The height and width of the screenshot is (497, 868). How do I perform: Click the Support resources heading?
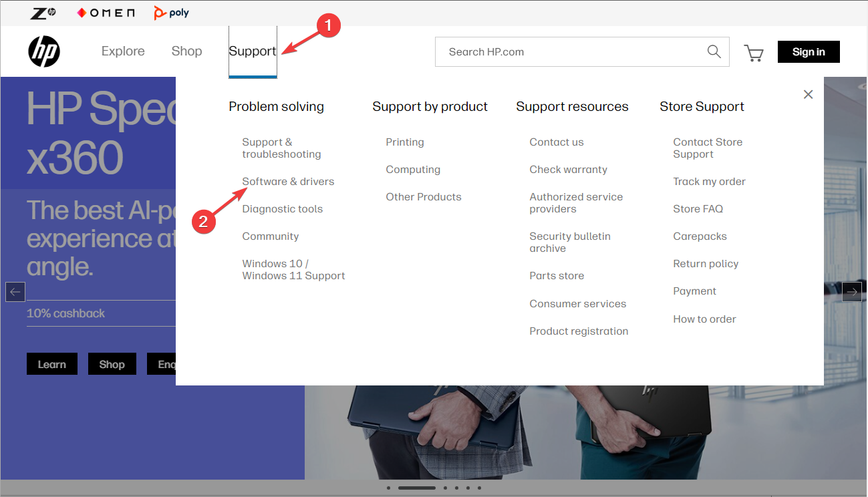tap(572, 107)
